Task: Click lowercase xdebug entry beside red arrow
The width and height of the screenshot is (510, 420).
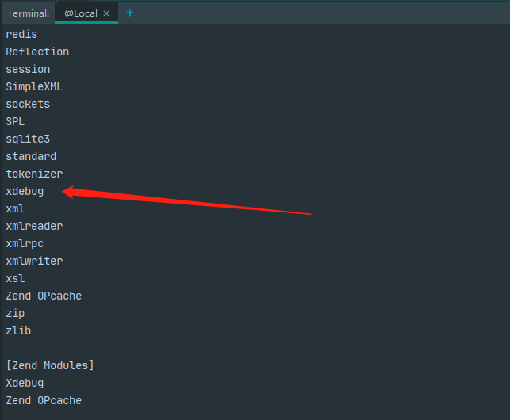Action: 25,191
